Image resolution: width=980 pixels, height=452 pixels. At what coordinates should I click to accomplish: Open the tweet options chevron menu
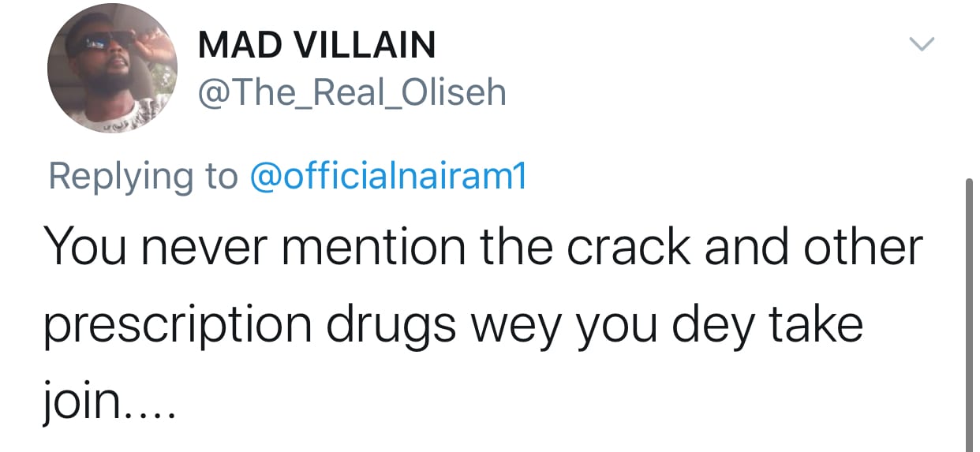click(922, 43)
